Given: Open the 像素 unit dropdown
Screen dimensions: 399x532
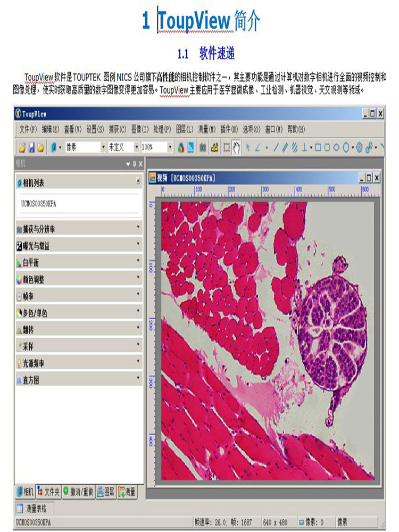Looking at the screenshot, I should point(103,147).
